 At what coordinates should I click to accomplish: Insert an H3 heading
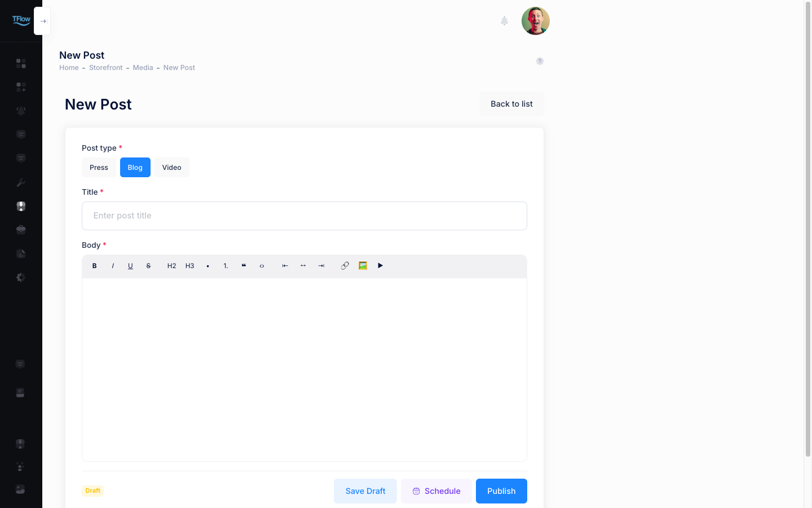tap(190, 266)
